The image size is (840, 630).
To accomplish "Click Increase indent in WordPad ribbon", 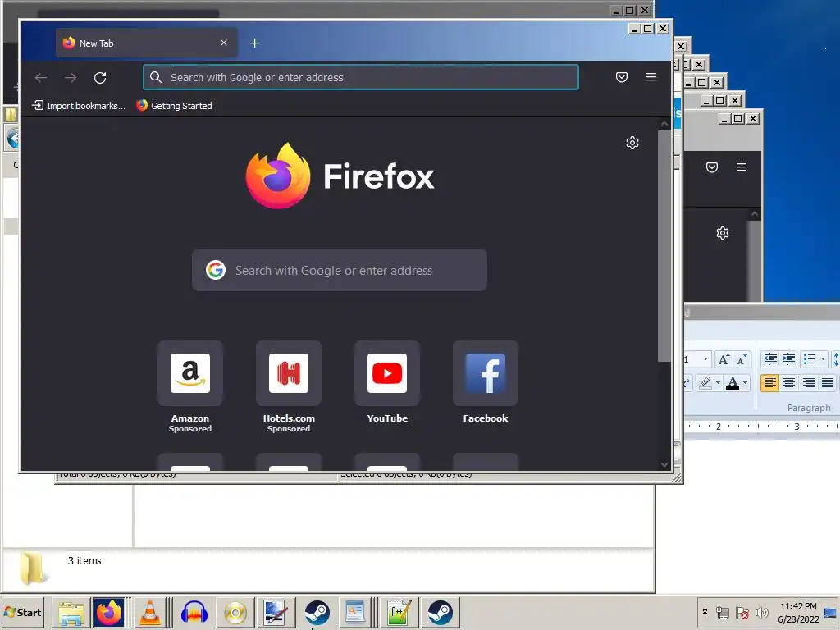I will click(x=788, y=359).
